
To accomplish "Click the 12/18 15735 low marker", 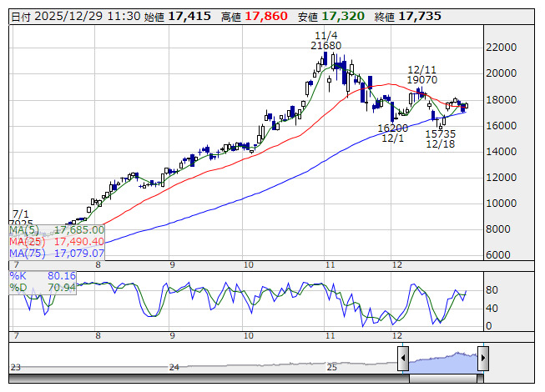I will pos(440,138).
